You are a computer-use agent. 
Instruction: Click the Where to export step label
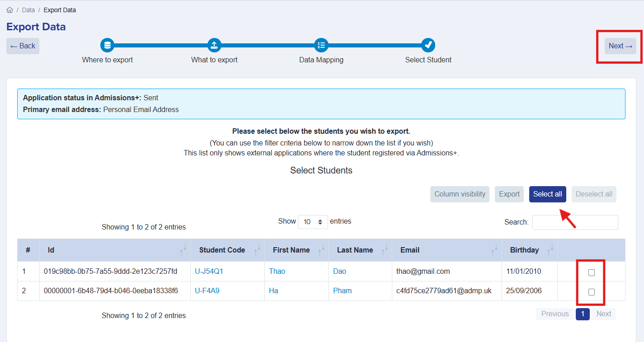point(107,60)
